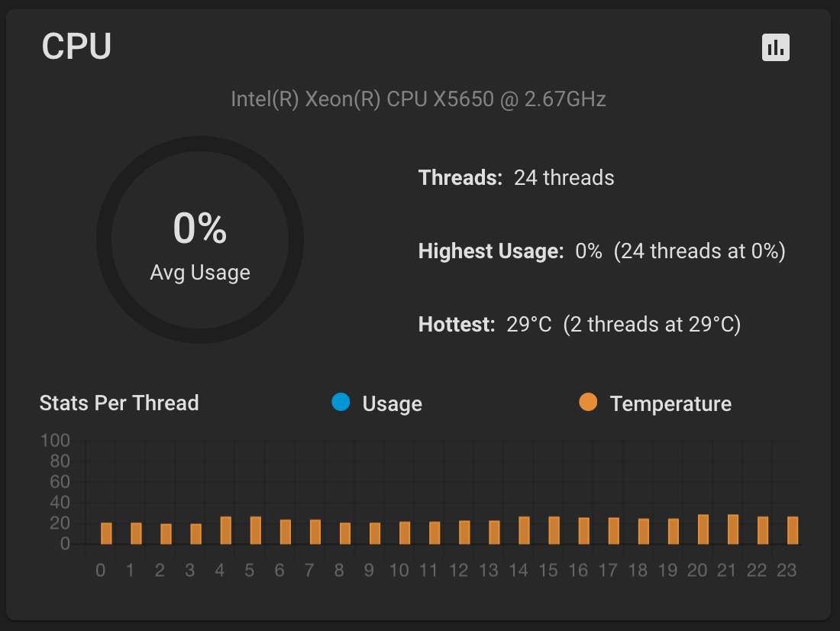
Task: Select the temperature bar for thread 14
Action: point(524,530)
